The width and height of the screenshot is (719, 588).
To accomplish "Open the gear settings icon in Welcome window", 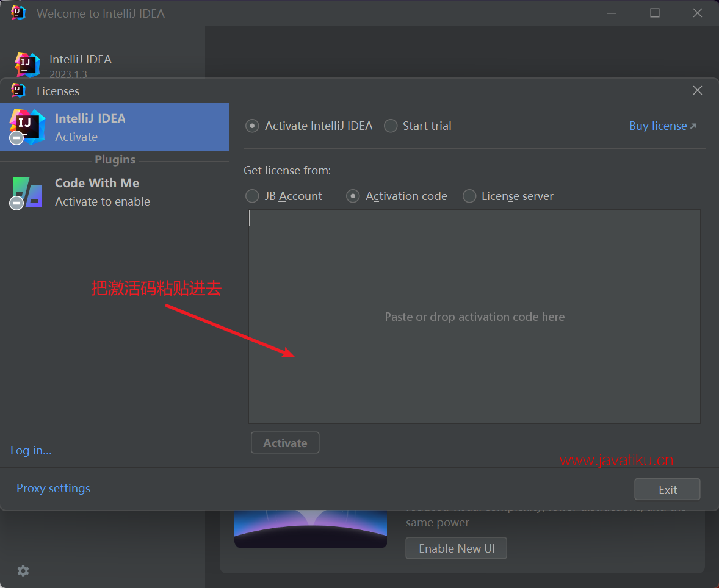I will tap(23, 570).
